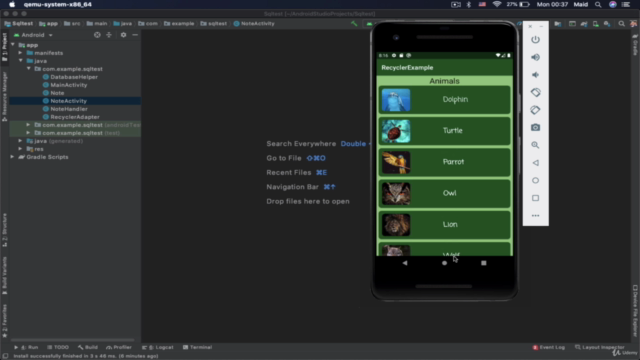Viewport: 640px width, 360px height.
Task: Click Search Everywhere magnifier in toolbar
Action: [x=621, y=24]
